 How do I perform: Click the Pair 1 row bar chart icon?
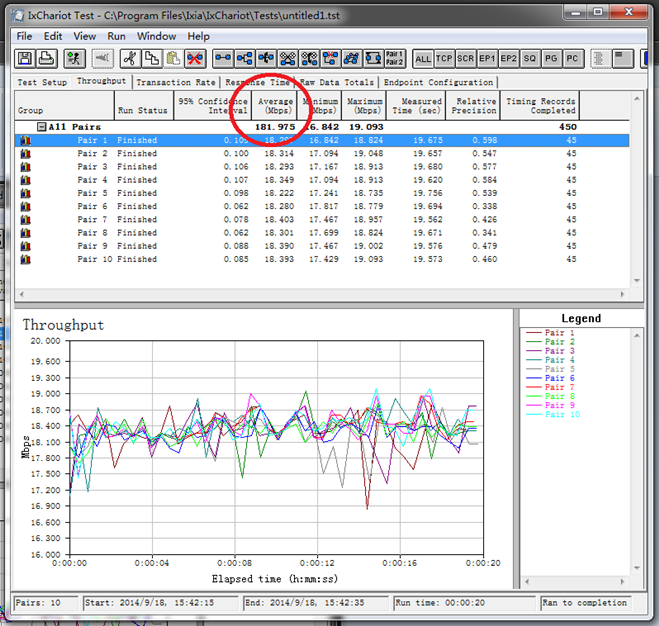pos(26,140)
